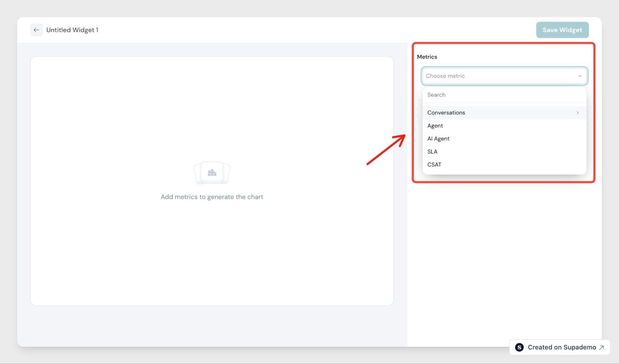Save the widget with Save Widget
This screenshot has width=619, height=364.
click(562, 30)
